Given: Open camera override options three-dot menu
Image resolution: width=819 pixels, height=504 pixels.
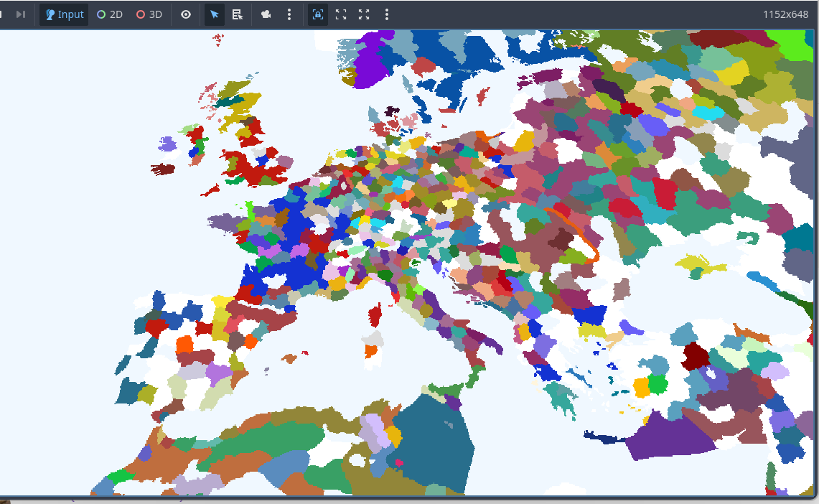Looking at the screenshot, I should coord(289,14).
